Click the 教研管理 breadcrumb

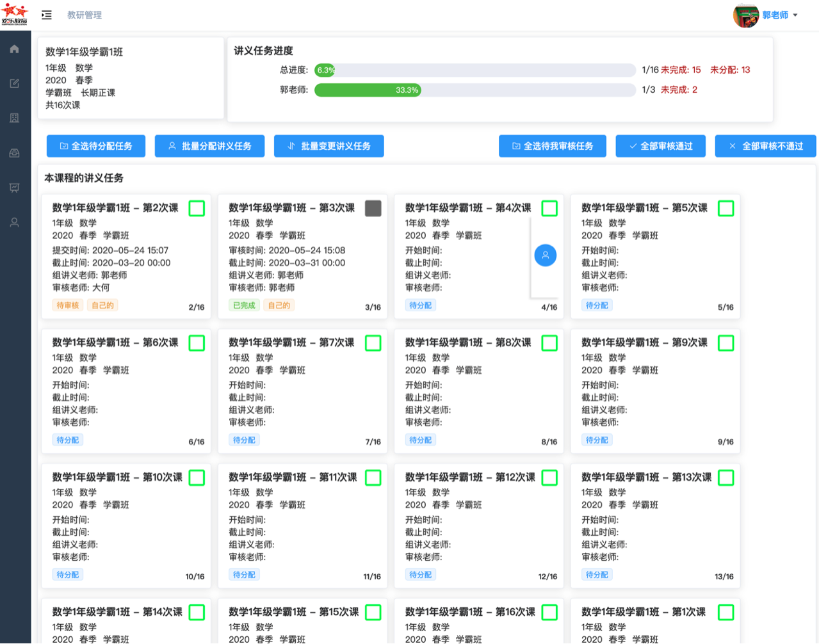coord(85,15)
